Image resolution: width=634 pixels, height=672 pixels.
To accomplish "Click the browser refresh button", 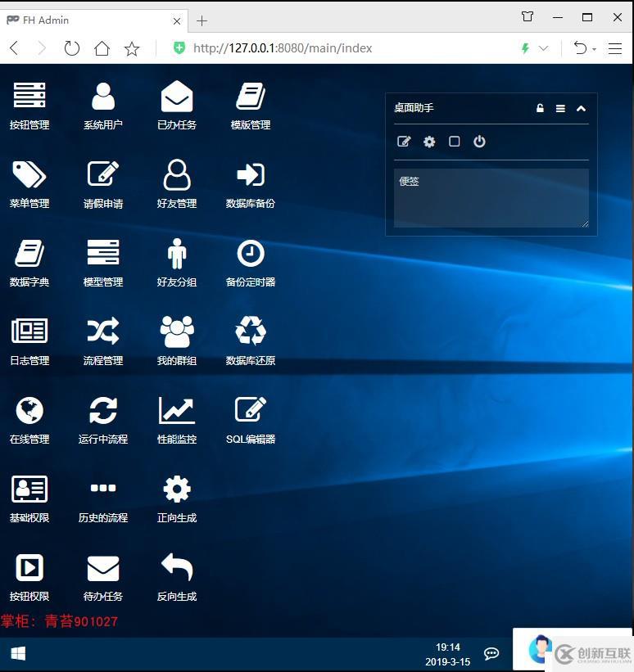I will pyautogui.click(x=72, y=48).
